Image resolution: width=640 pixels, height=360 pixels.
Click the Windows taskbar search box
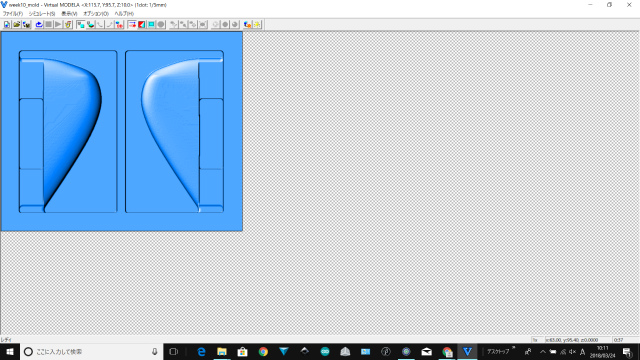pyautogui.click(x=91, y=351)
